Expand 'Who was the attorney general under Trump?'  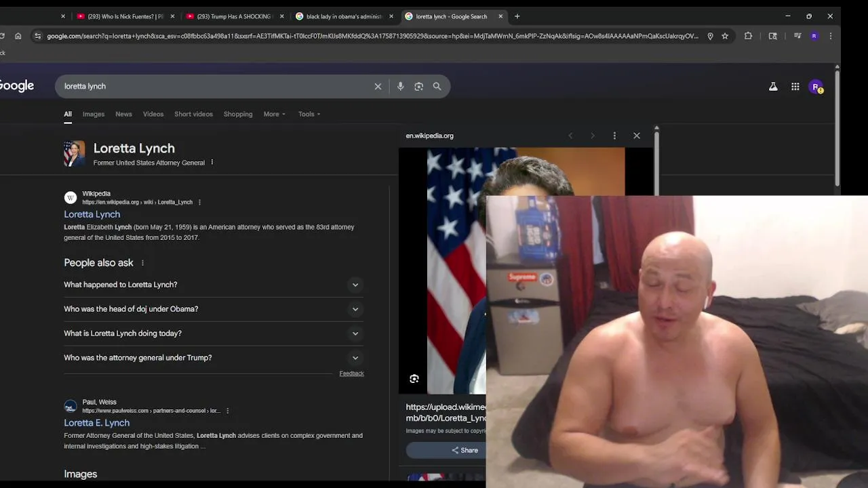point(214,358)
